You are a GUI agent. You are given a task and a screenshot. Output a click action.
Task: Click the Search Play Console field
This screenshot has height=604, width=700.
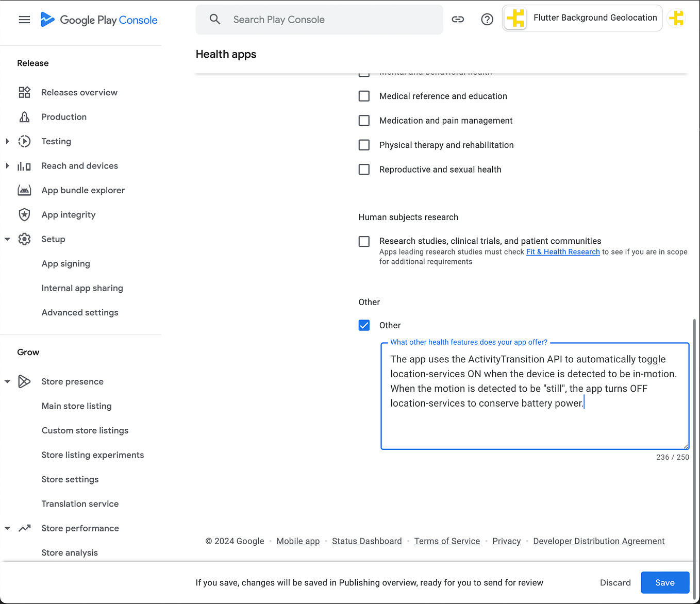coord(319,20)
